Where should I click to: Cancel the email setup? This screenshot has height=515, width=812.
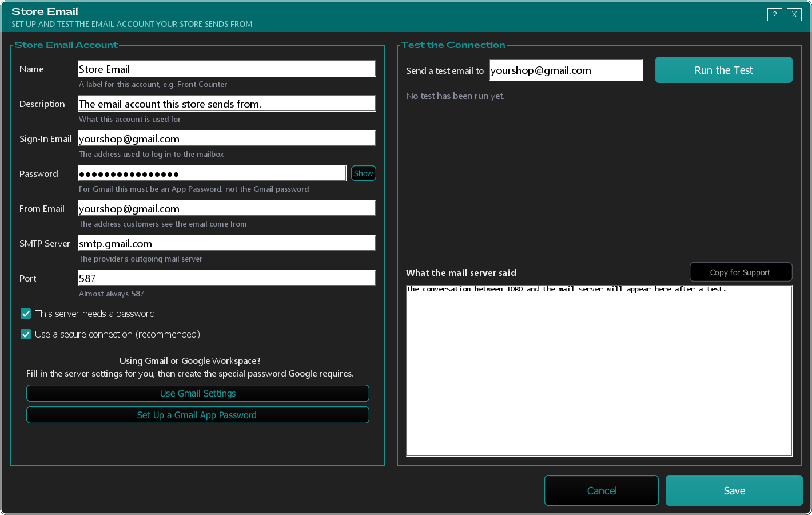602,490
